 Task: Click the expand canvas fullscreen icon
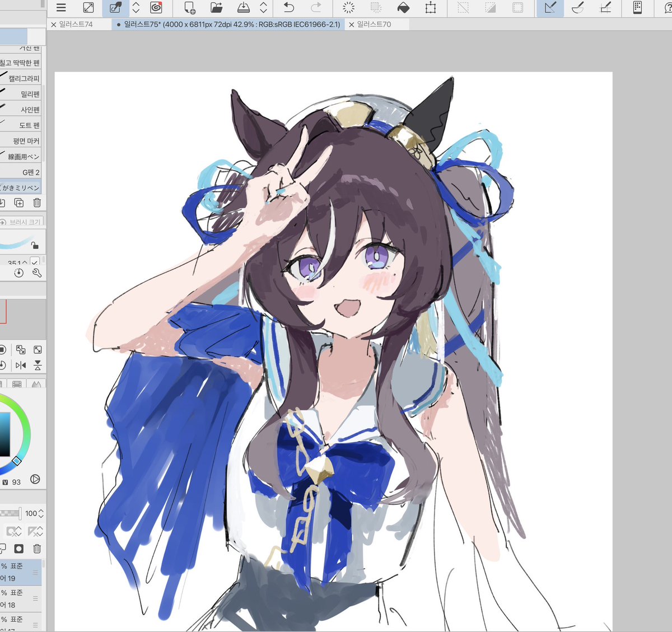pos(88,8)
